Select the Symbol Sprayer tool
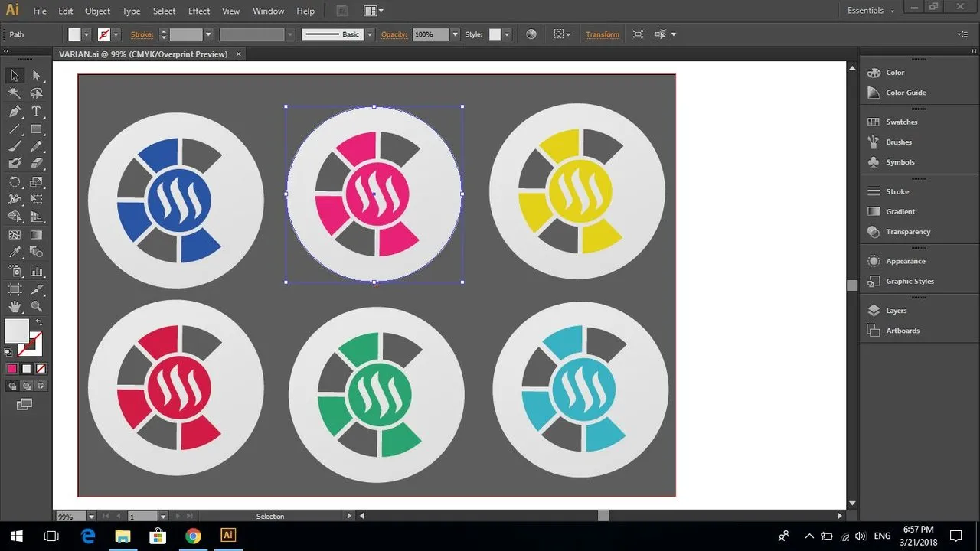Viewport: 980px width, 551px height. [15, 271]
